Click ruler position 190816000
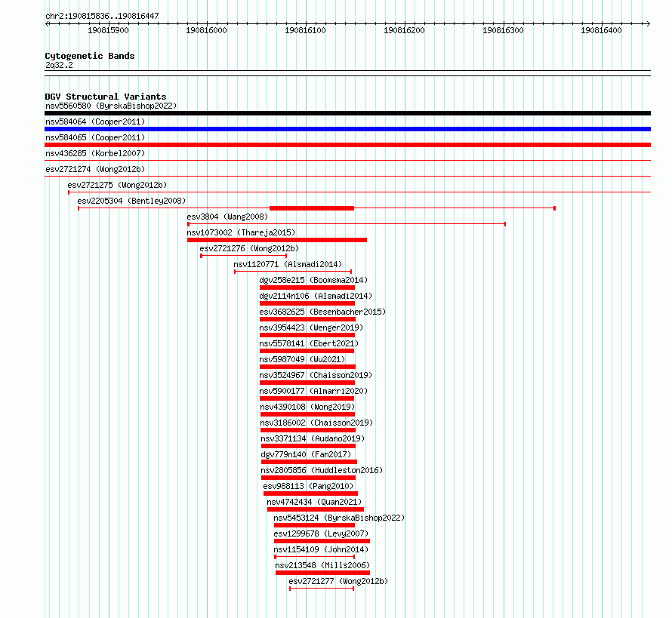This screenshot has width=672, height=618. (206, 30)
